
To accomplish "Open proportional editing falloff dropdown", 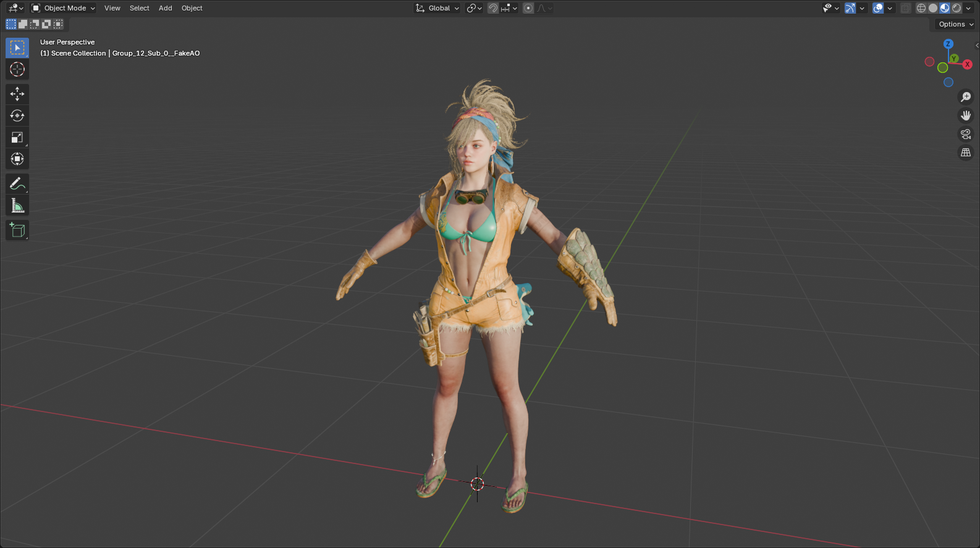I will pyautogui.click(x=544, y=8).
